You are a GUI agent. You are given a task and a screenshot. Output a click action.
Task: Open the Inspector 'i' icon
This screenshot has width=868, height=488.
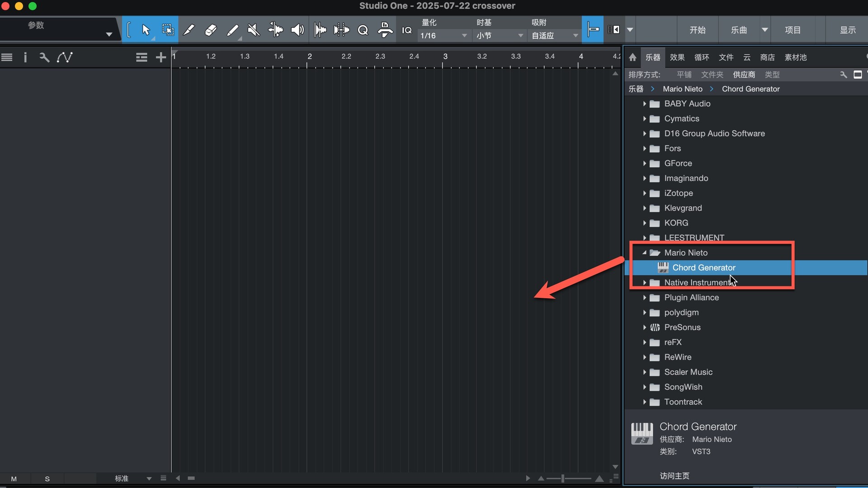click(25, 57)
